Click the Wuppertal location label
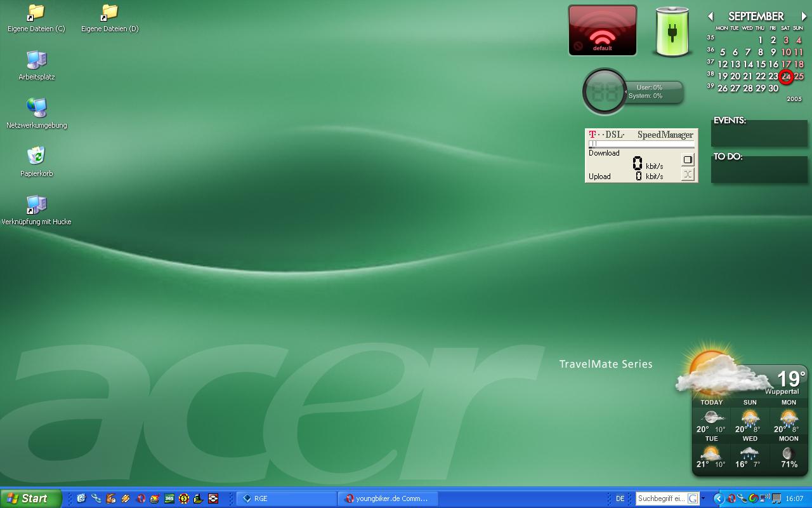Screen dimensions: 812x508 pos(782,392)
